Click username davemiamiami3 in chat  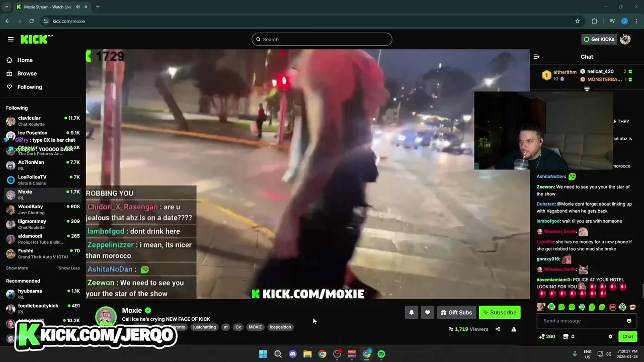[553, 280]
